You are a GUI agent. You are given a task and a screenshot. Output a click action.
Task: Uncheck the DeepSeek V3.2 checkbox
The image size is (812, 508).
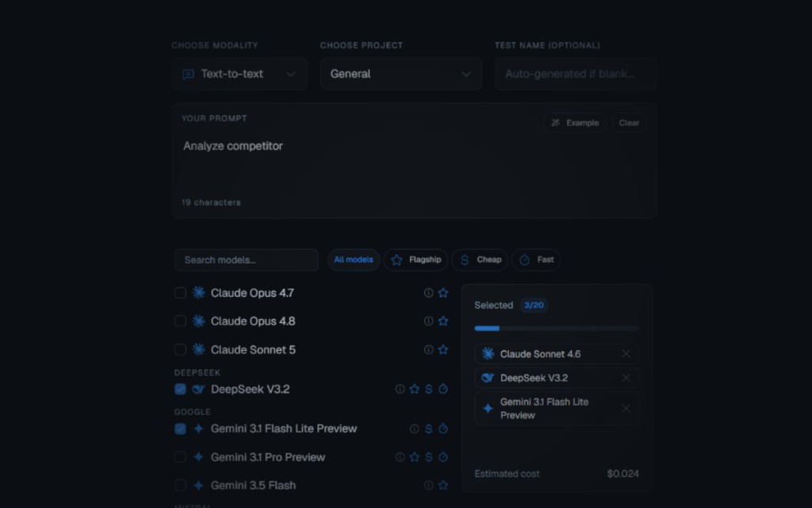pos(180,389)
